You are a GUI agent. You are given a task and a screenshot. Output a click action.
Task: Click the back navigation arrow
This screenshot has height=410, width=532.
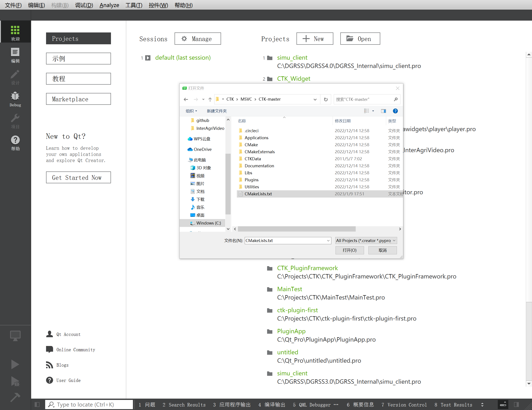[x=186, y=99]
